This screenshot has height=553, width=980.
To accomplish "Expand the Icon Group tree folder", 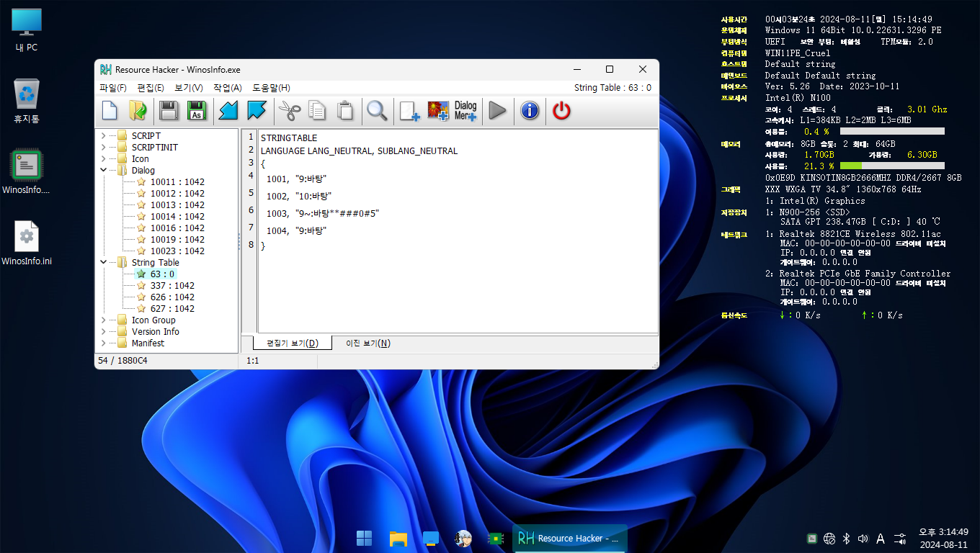I will point(104,320).
